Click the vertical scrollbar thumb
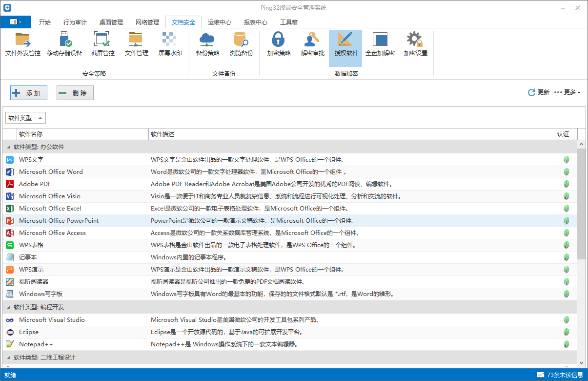Screen dimensions: 588x381 point(581,204)
